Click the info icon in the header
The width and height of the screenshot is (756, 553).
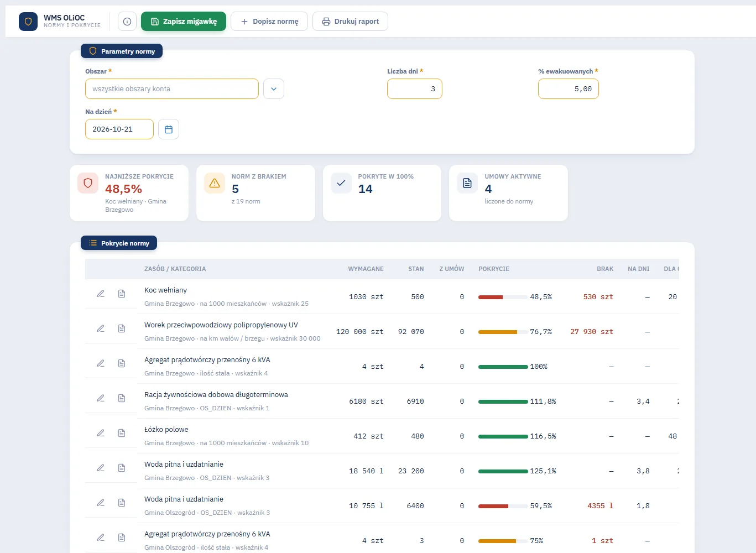pyautogui.click(x=127, y=22)
